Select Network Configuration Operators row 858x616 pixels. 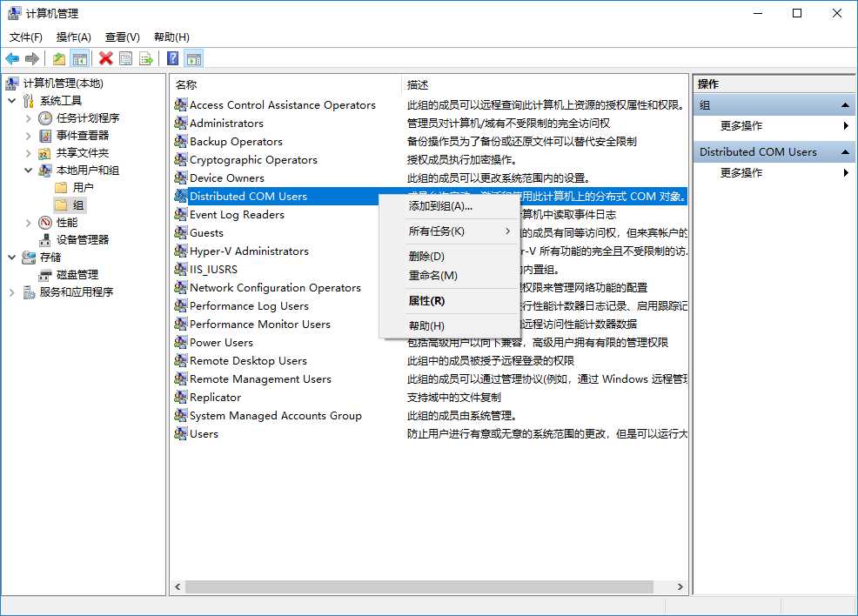pyautogui.click(x=430, y=287)
